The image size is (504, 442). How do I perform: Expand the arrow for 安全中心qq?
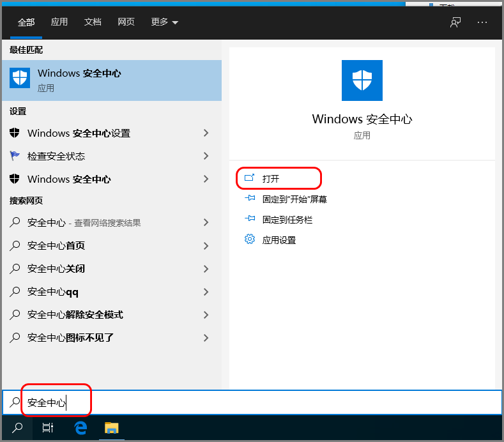(x=206, y=291)
